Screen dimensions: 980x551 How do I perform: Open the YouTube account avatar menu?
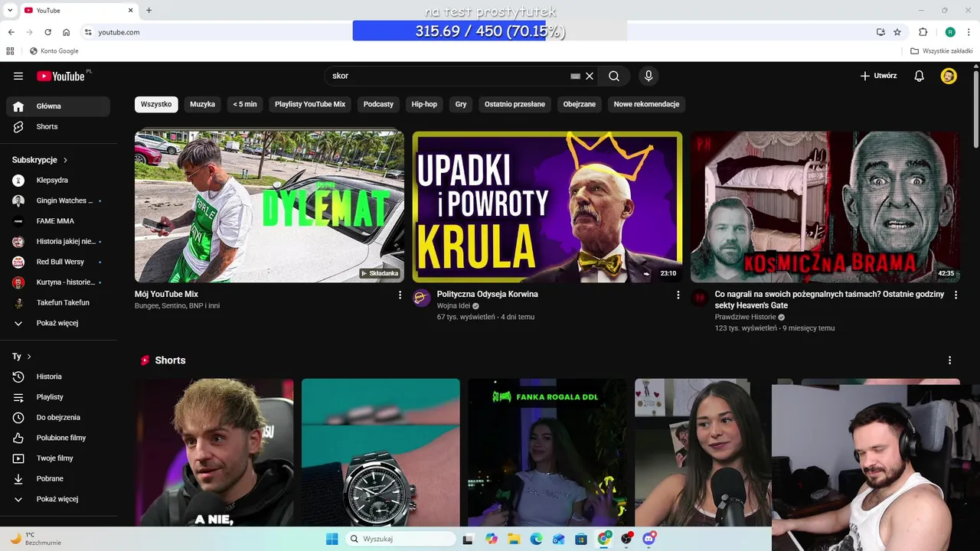[949, 76]
